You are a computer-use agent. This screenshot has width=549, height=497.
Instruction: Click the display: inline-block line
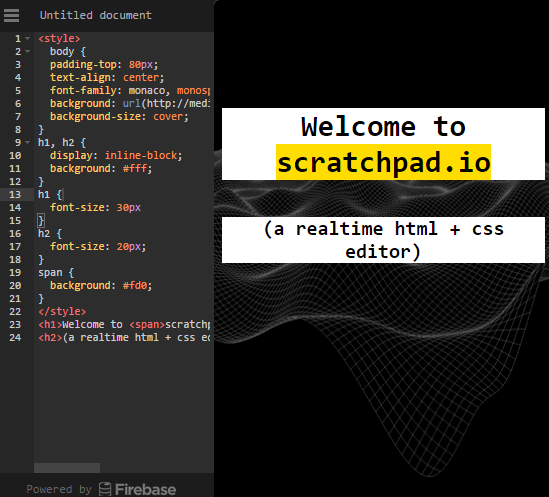click(x=116, y=156)
